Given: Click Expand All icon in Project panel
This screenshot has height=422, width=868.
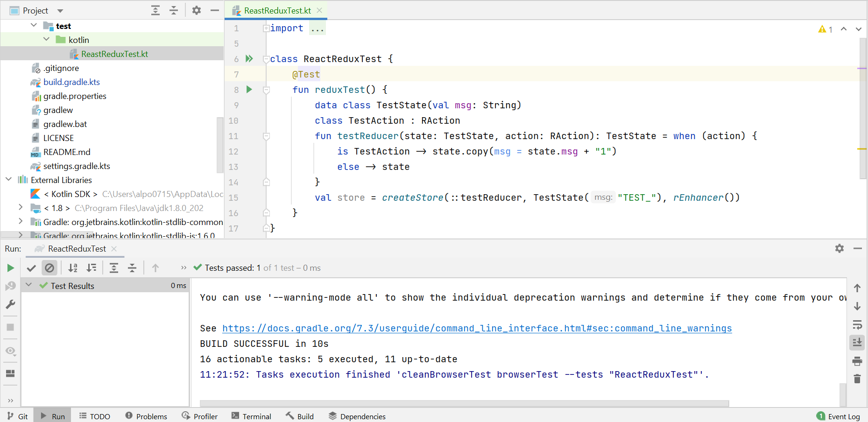Looking at the screenshot, I should pos(155,10).
